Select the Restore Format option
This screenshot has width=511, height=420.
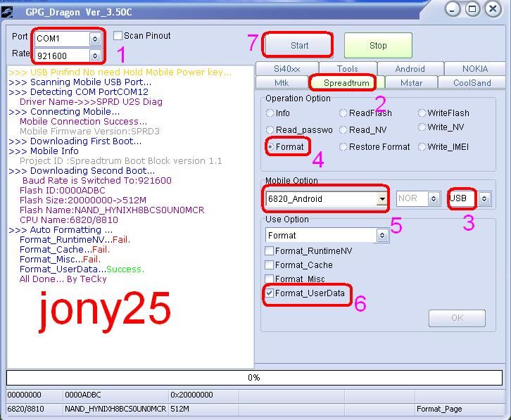pos(343,147)
